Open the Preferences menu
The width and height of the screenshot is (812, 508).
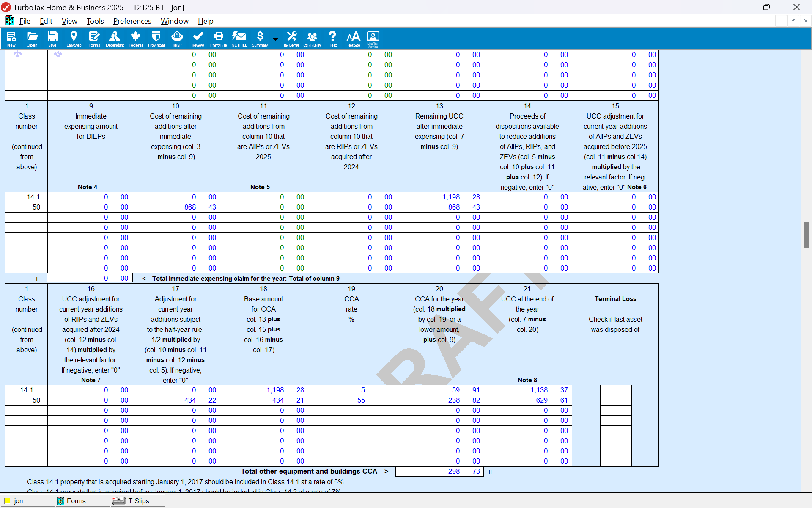(132, 21)
